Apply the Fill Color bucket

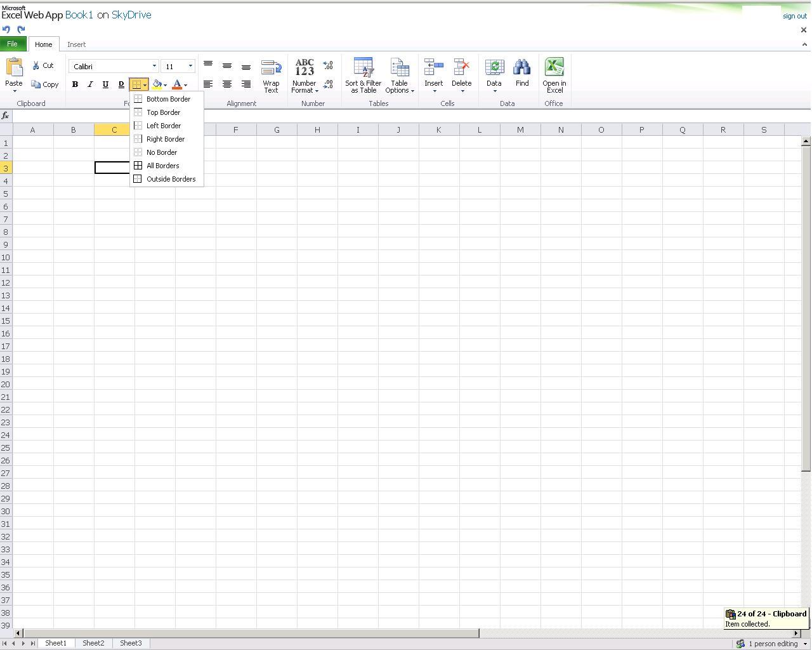pos(157,84)
